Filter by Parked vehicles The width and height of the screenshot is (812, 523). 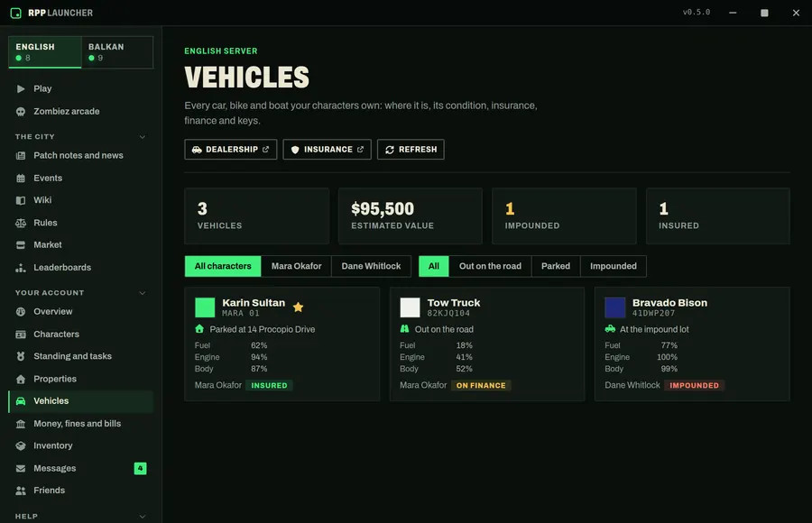[556, 266]
